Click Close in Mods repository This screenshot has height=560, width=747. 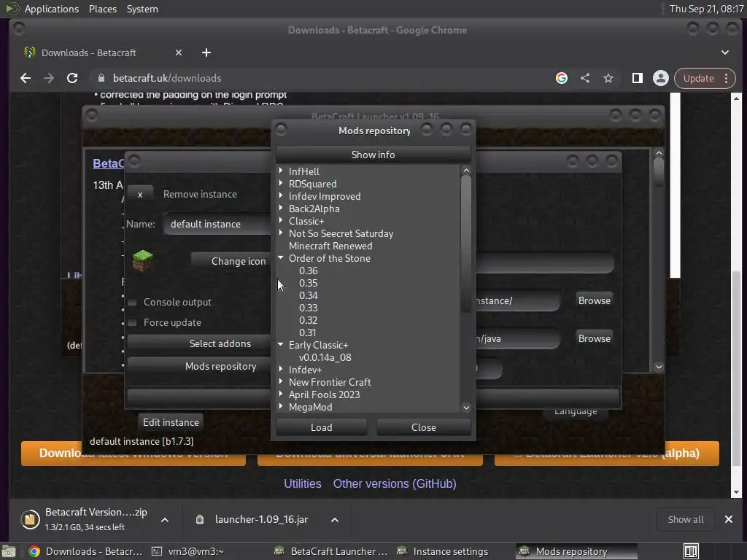pyautogui.click(x=424, y=427)
